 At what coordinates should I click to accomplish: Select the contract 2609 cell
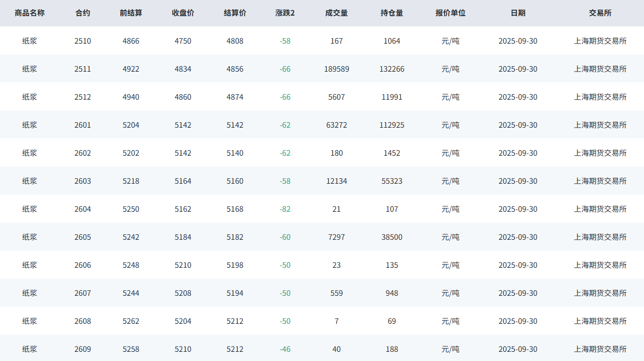point(83,349)
